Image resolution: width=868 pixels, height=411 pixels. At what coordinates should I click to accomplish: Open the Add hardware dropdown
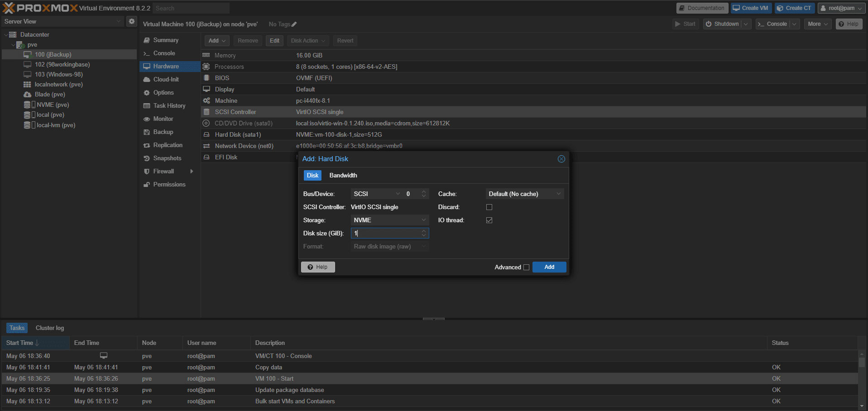pos(217,40)
